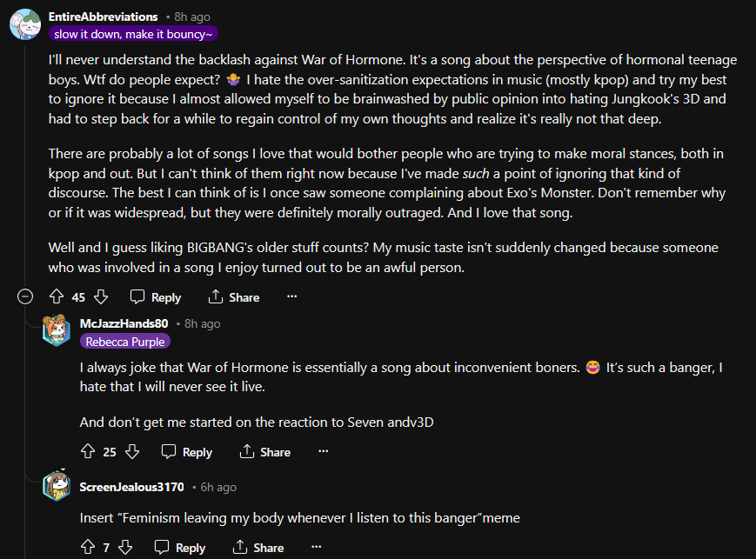
Task: Reply to ScreenJealous3170's comment
Action: tap(180, 548)
